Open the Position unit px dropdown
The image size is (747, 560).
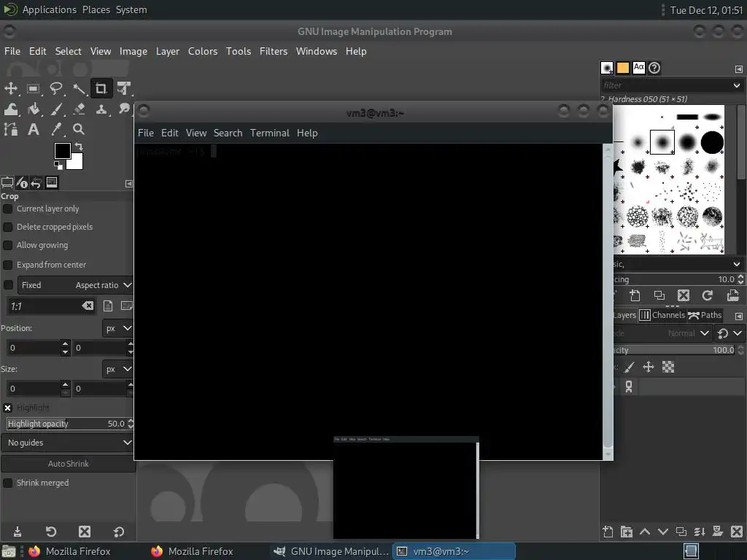[117, 329]
